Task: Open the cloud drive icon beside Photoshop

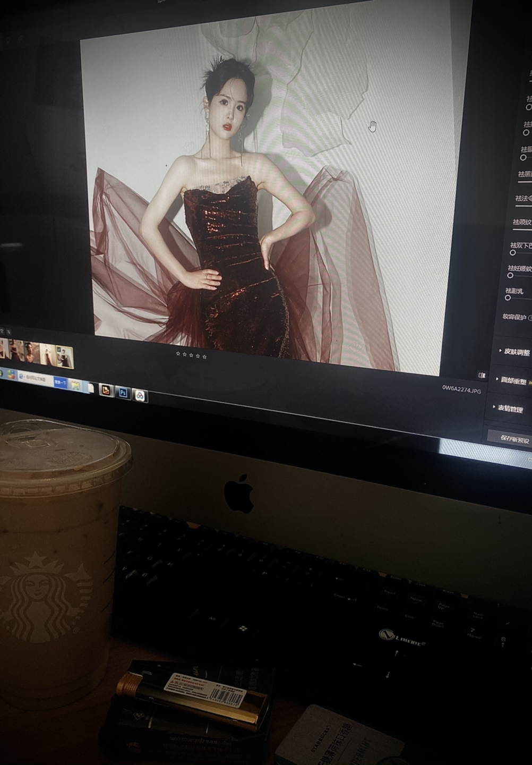Action: [x=140, y=396]
